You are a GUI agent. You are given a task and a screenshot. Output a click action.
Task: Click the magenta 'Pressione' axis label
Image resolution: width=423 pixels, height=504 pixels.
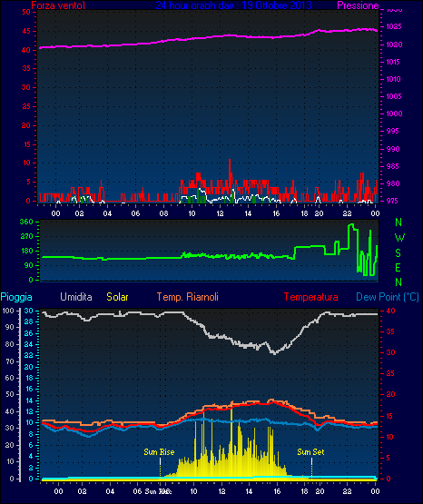tap(358, 5)
